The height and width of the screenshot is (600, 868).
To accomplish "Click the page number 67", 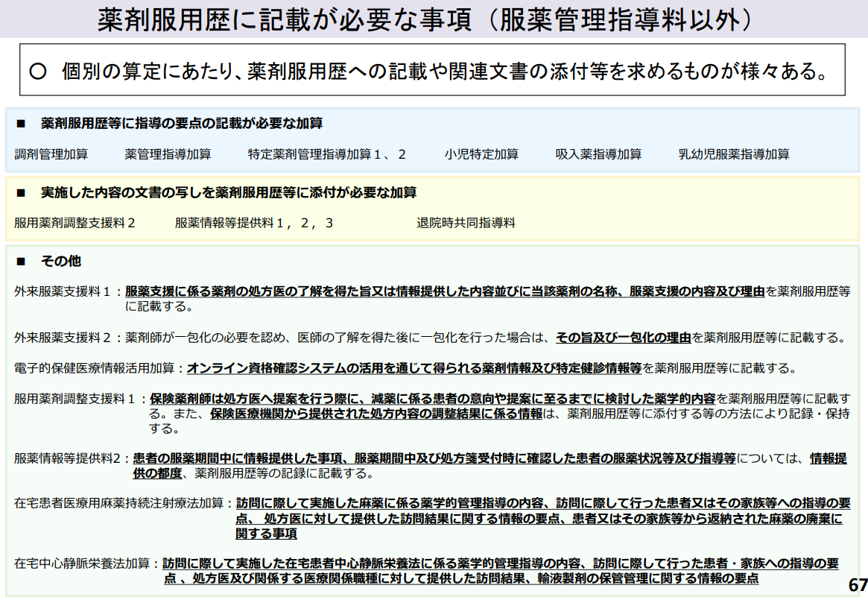I will pyautogui.click(x=857, y=585).
